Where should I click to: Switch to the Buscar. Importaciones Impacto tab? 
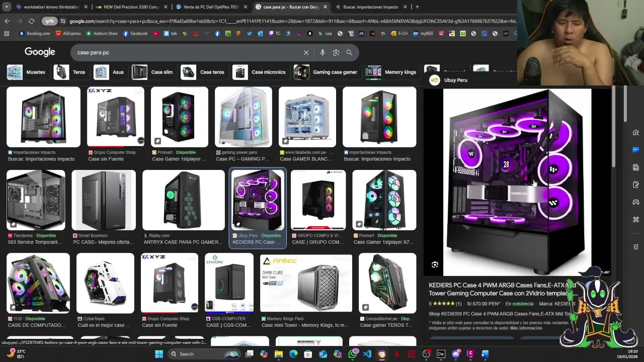370,7
